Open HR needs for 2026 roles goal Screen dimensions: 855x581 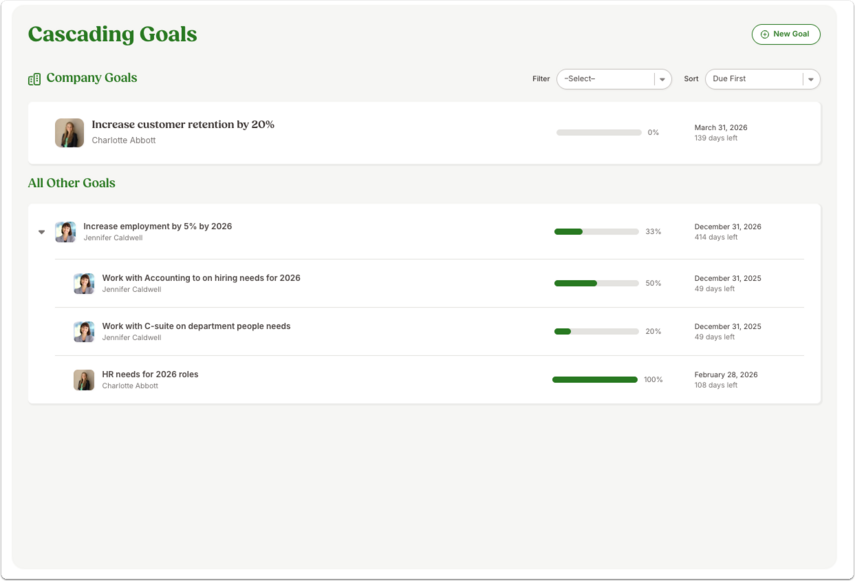coord(150,374)
